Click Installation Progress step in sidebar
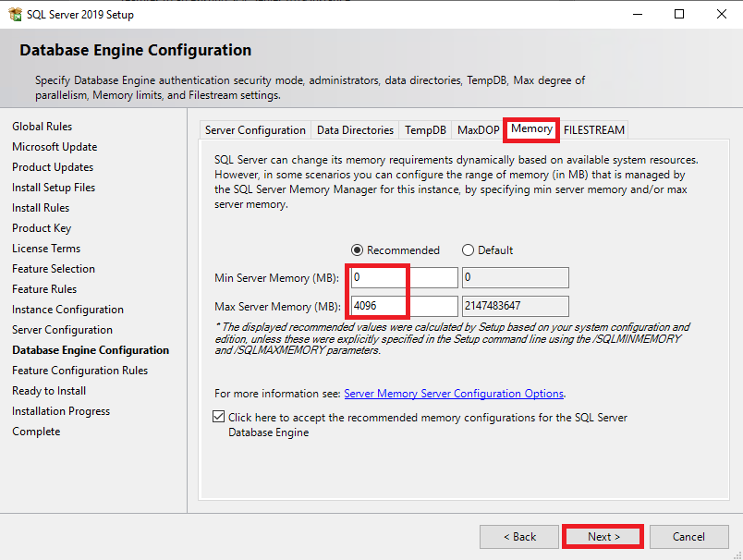The height and width of the screenshot is (560, 743). [x=61, y=411]
